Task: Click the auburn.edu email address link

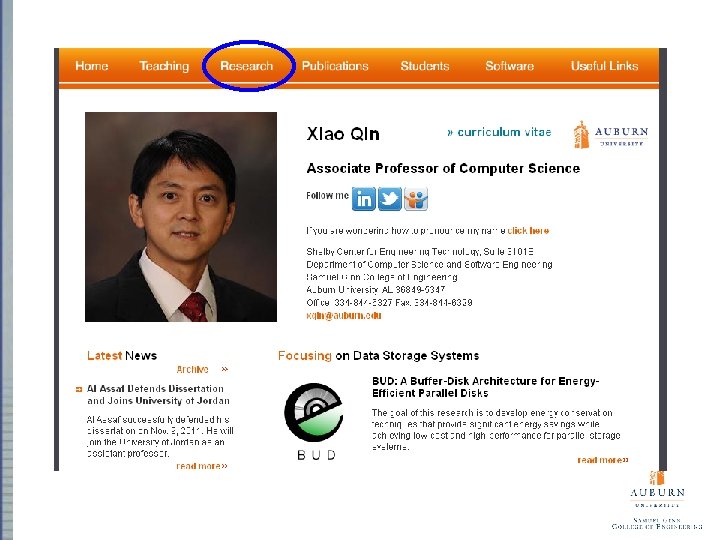Action: pyautogui.click(x=343, y=315)
